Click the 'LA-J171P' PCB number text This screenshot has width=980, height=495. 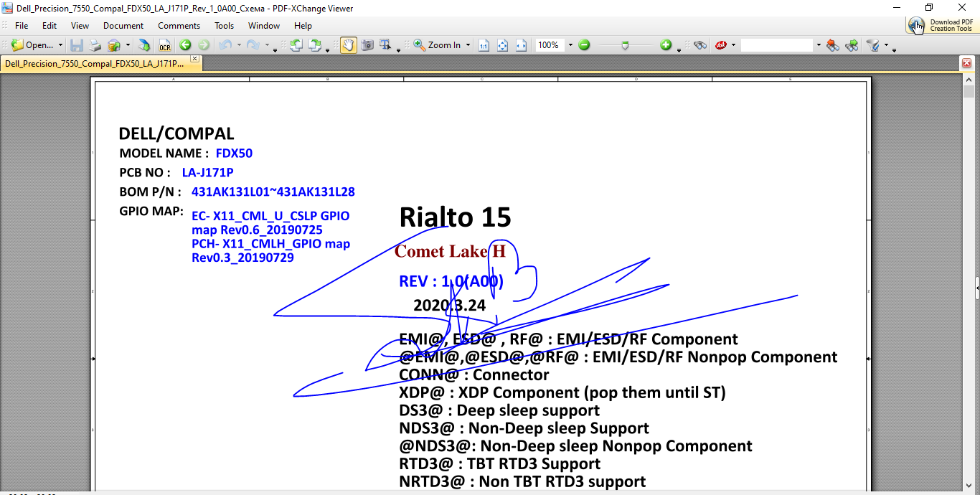(207, 173)
